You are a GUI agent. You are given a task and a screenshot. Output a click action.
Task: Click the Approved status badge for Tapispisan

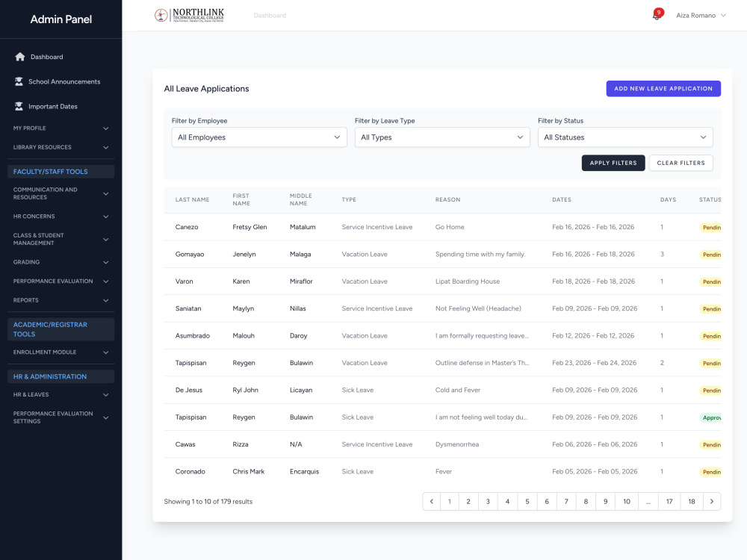tap(710, 417)
